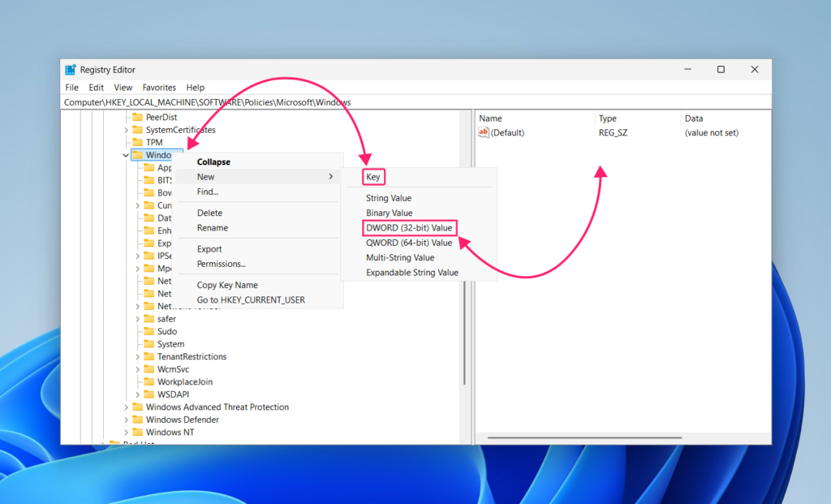831x504 pixels.
Task: Minimize the Registry Editor window
Action: pyautogui.click(x=687, y=70)
